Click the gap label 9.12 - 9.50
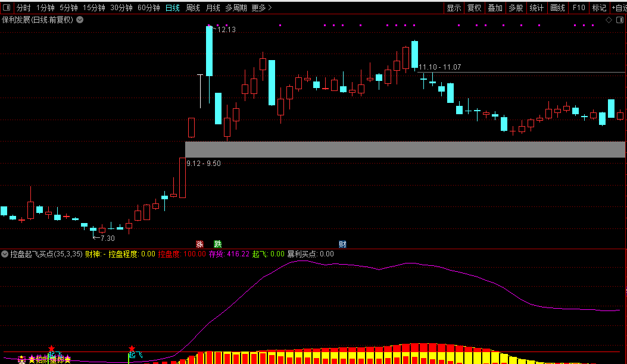The height and width of the screenshot is (364, 627). pyautogui.click(x=204, y=164)
